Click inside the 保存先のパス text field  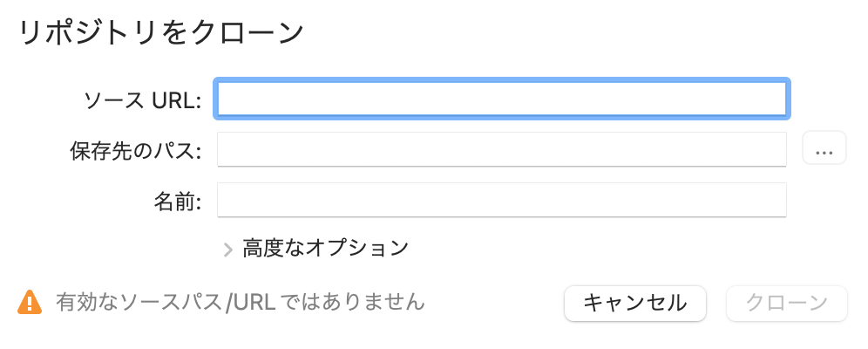point(501,148)
